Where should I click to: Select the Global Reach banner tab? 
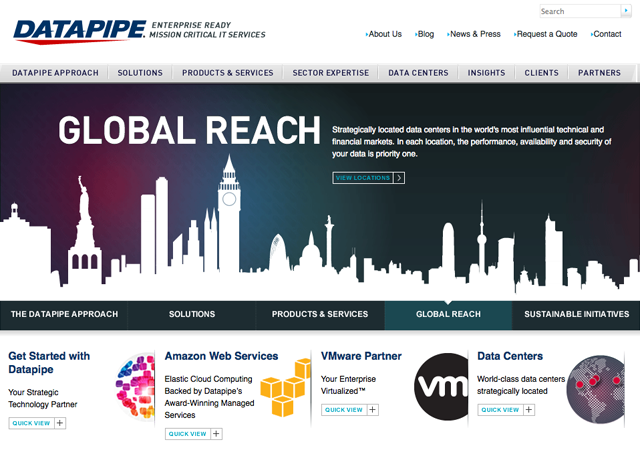(448, 314)
